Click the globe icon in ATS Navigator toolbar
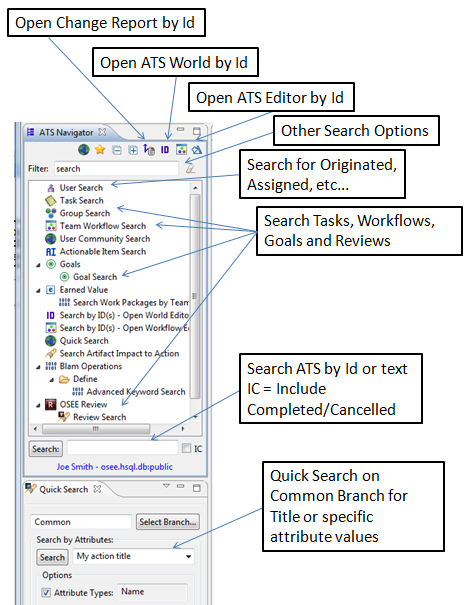This screenshot has width=470, height=605. (x=84, y=149)
